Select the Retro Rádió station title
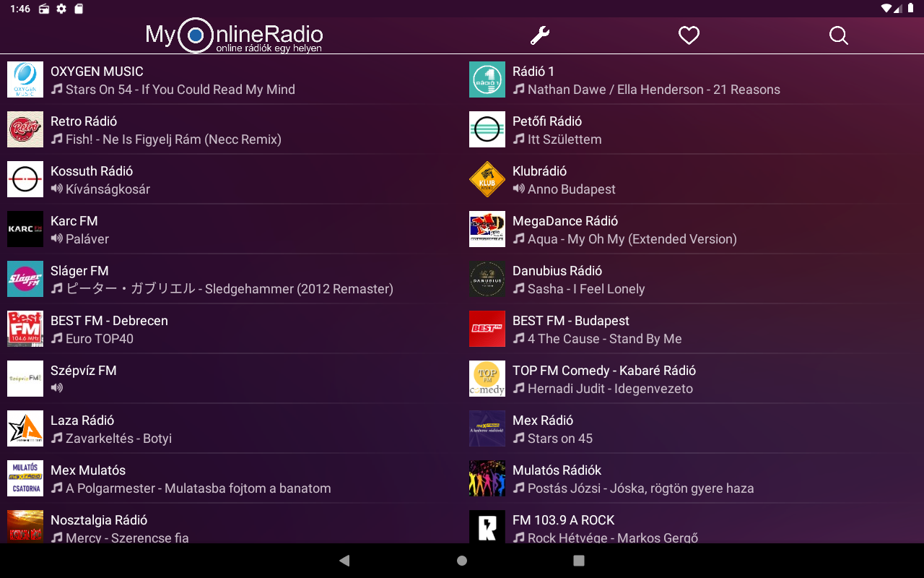Image resolution: width=924 pixels, height=578 pixels. 84,121
